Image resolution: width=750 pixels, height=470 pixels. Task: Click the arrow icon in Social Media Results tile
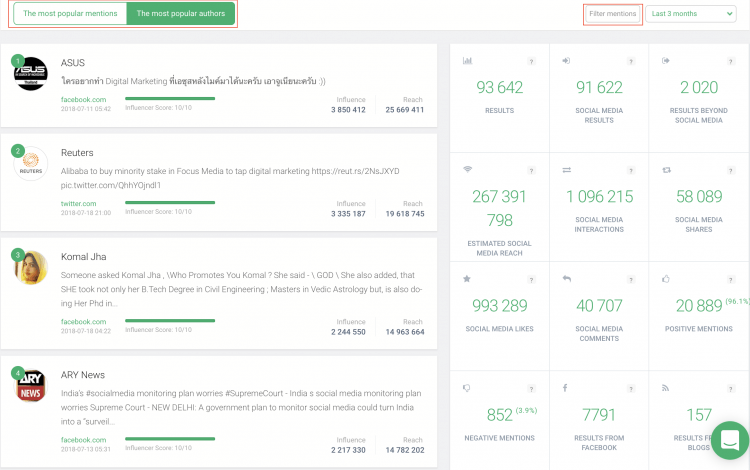click(x=566, y=61)
